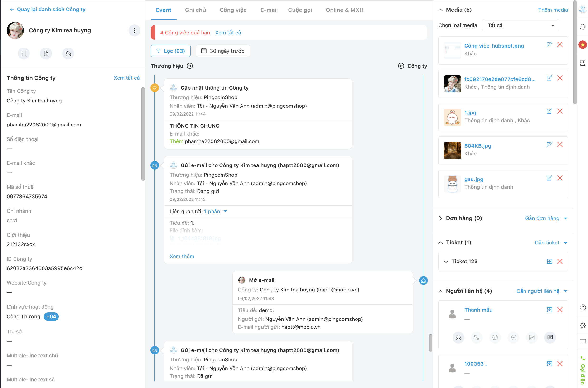Screen dimensions: 588x388
Task: Delete the gau.jpg media file
Action: pos(560,178)
